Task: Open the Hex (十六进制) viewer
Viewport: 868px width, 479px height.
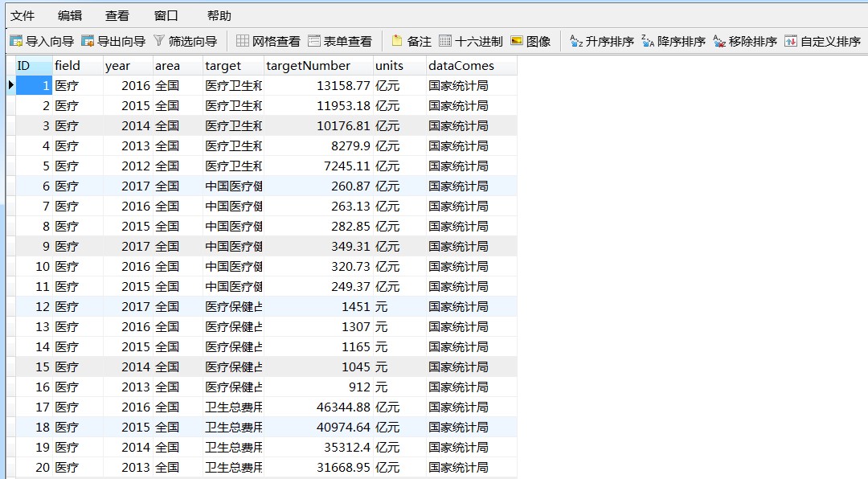Action: 470,41
